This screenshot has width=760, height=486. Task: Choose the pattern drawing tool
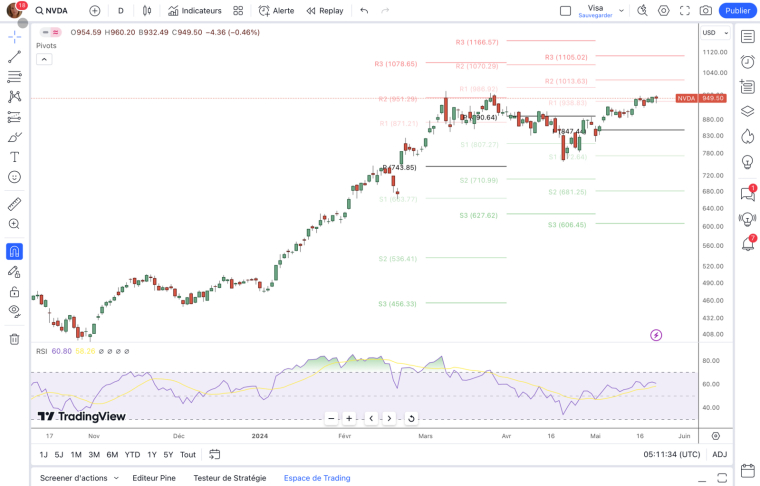click(15, 96)
